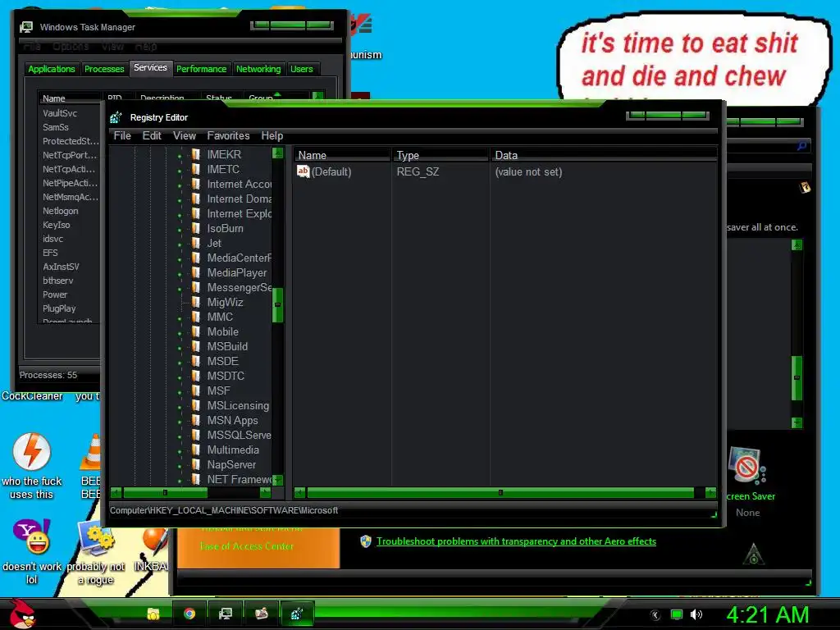Switch to Users tab in Task Manager
This screenshot has width=840, height=630.
(x=302, y=69)
